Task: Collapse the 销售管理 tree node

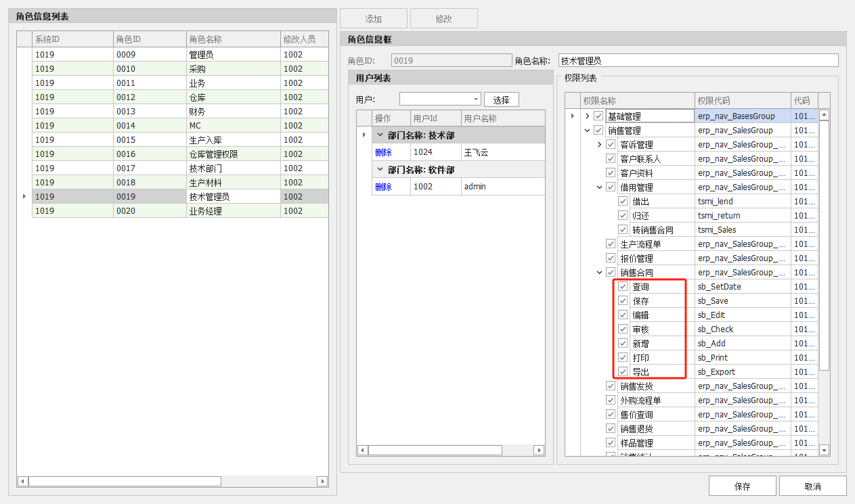Action: pos(587,131)
